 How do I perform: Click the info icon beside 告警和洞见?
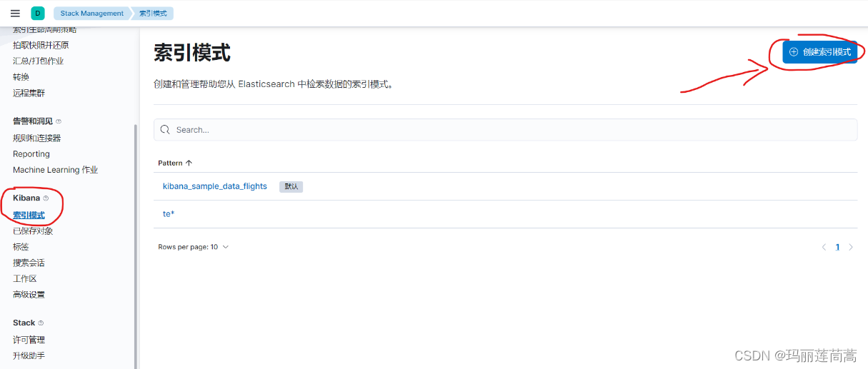[x=59, y=121]
